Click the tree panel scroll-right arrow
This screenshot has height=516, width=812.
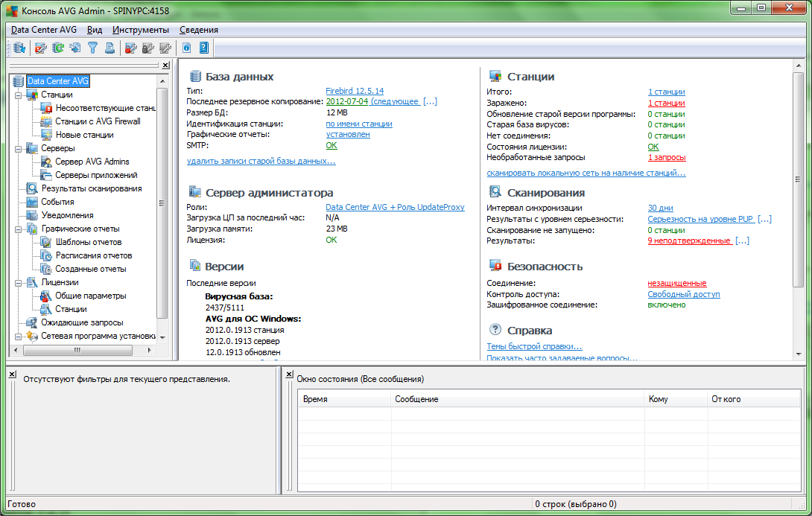point(149,351)
